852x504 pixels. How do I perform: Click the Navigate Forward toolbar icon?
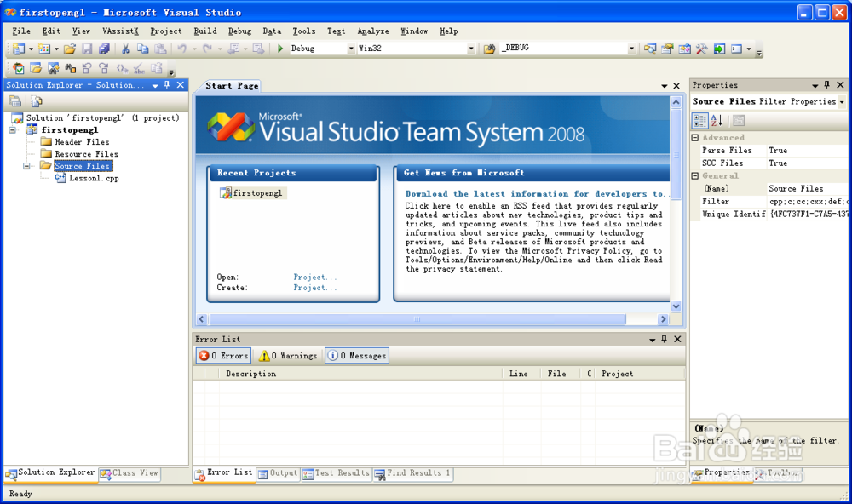click(x=258, y=49)
